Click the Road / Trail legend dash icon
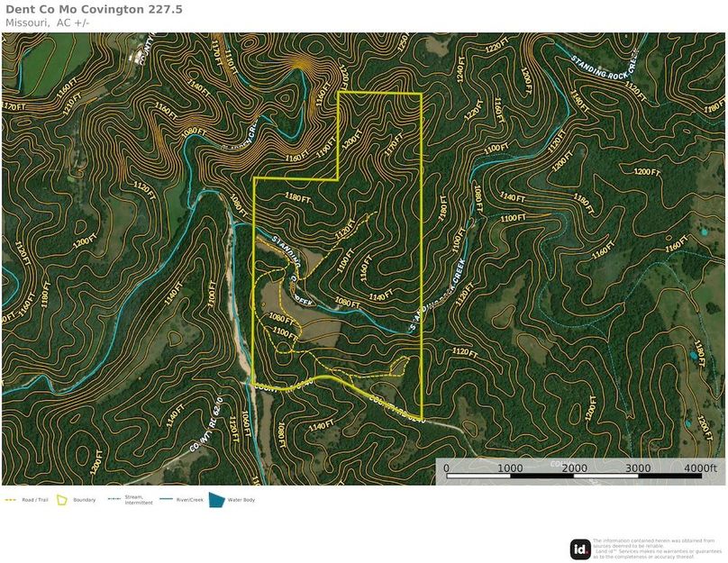728x563 pixels. pyautogui.click(x=11, y=500)
